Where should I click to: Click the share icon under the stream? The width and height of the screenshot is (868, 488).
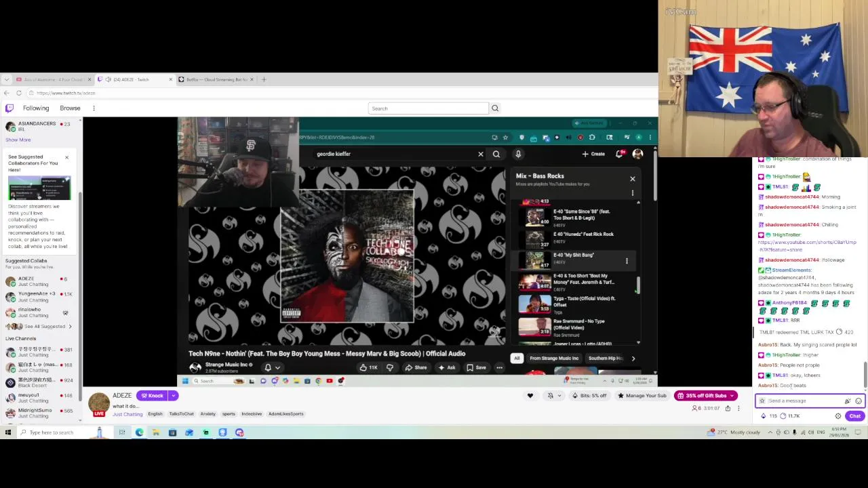(x=728, y=409)
